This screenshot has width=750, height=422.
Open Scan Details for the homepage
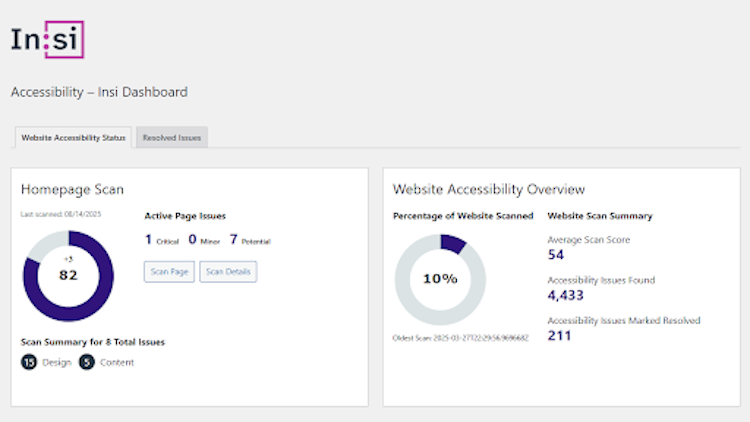tap(228, 271)
